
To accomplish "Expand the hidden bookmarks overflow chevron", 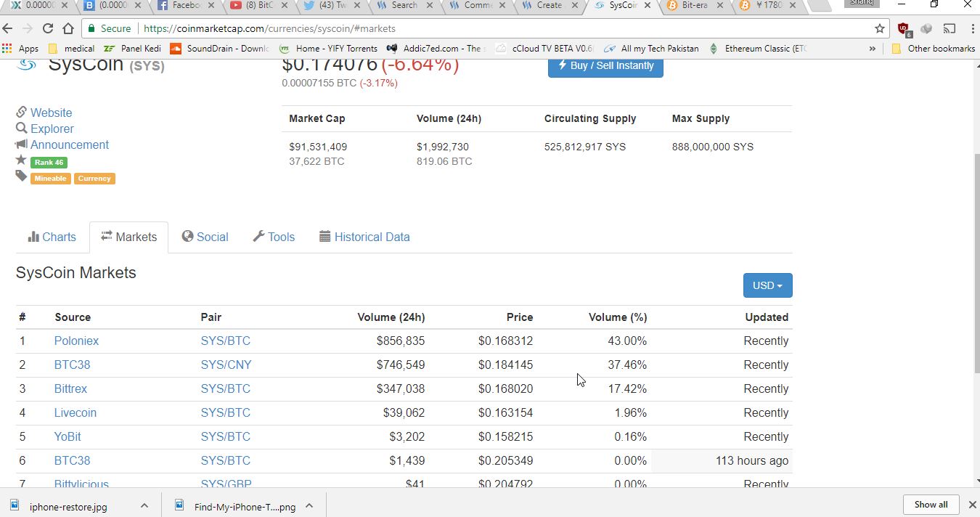I will click(872, 49).
